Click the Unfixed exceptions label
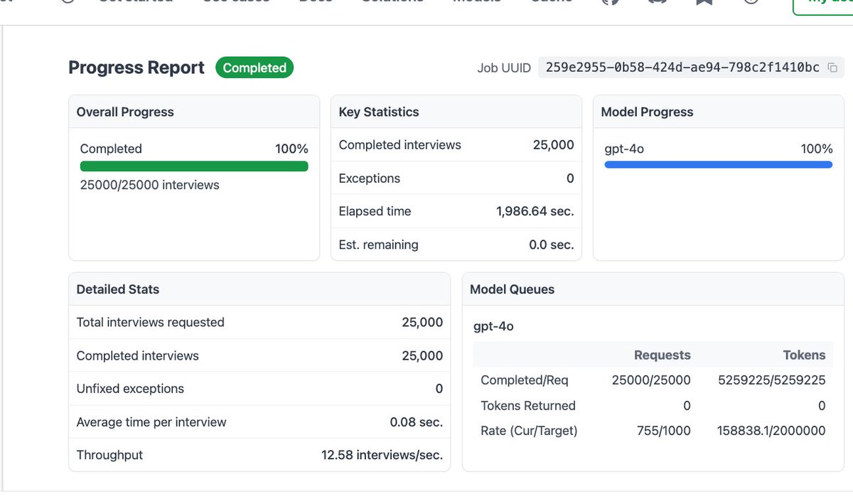Viewport: 853px width, 504px height. point(130,388)
